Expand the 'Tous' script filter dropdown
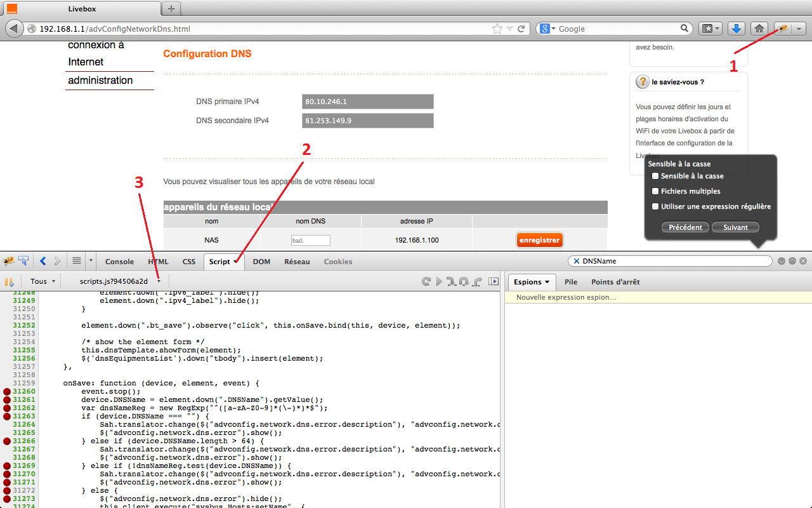Image resolution: width=812 pixels, height=508 pixels. [x=43, y=281]
